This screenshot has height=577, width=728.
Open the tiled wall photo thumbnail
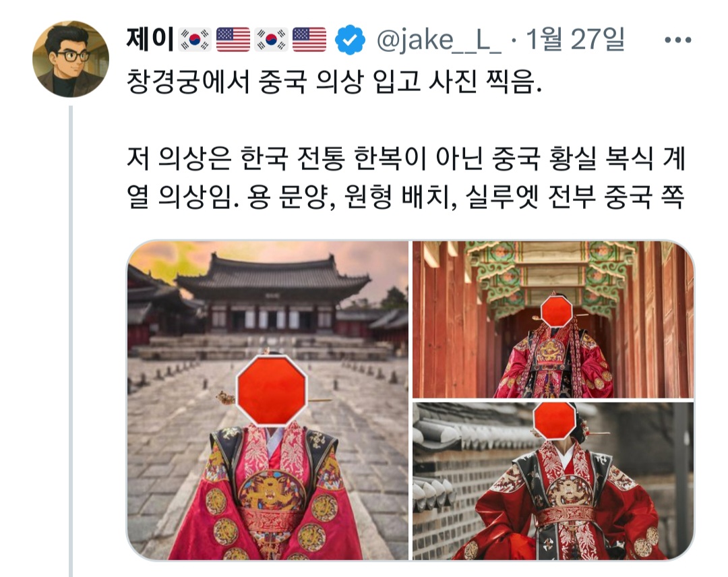coord(553,481)
